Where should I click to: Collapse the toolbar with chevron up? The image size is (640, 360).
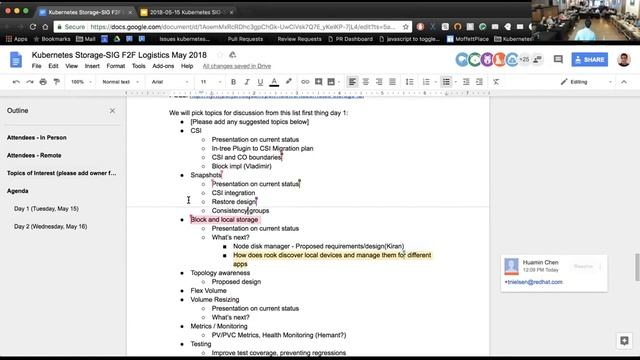[x=624, y=82]
